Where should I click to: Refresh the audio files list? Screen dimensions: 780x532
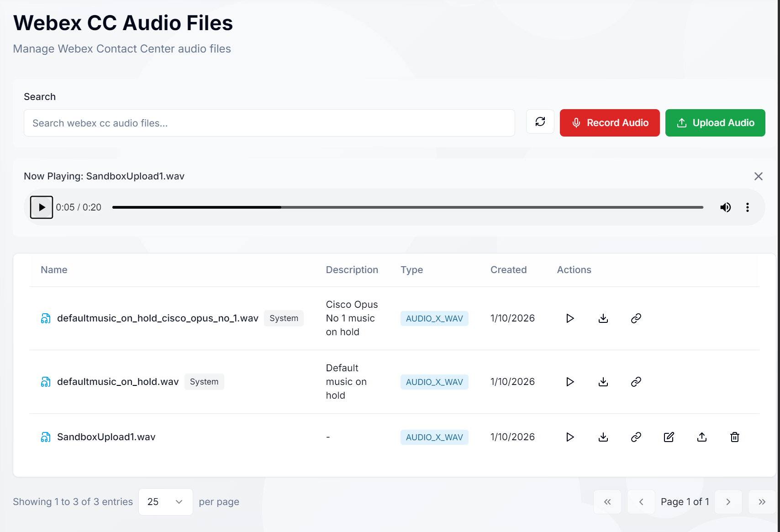(x=540, y=122)
